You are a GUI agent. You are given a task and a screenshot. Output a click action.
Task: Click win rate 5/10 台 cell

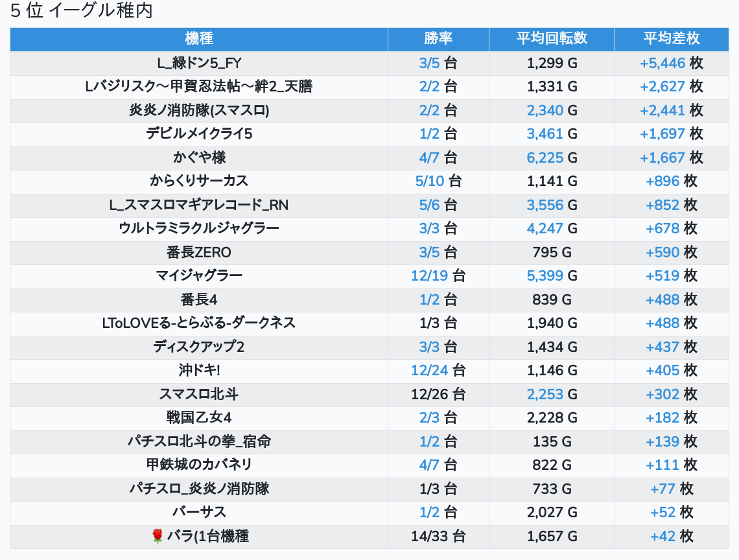438,181
